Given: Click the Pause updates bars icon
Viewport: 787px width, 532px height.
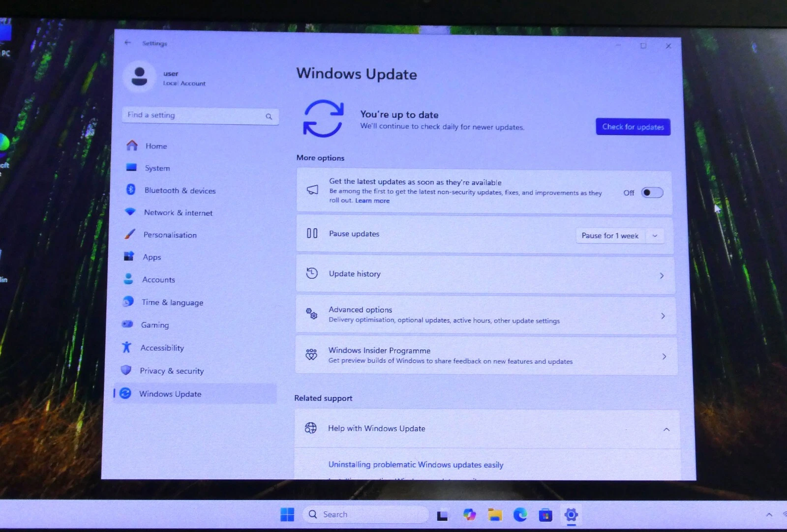Looking at the screenshot, I should [312, 233].
